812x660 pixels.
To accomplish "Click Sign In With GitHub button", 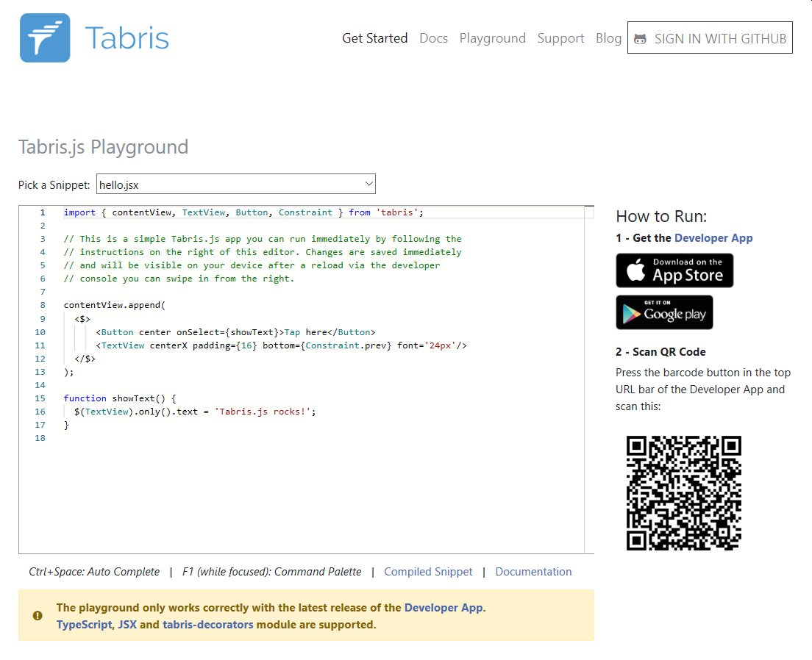I will (x=710, y=37).
